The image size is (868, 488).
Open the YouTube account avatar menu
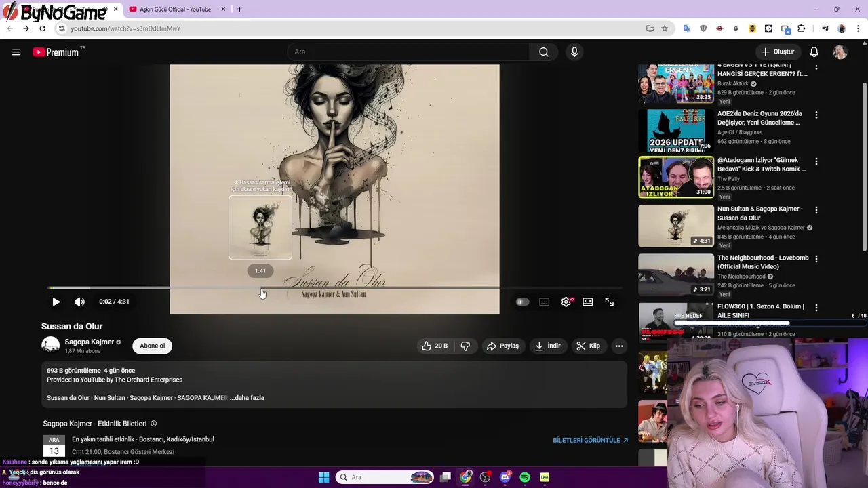point(840,52)
